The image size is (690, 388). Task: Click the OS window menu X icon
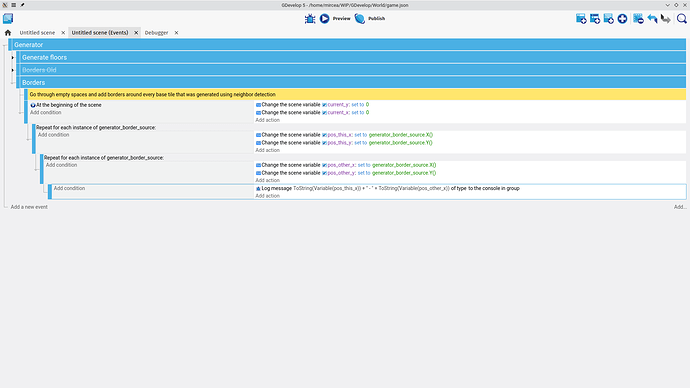5,5
